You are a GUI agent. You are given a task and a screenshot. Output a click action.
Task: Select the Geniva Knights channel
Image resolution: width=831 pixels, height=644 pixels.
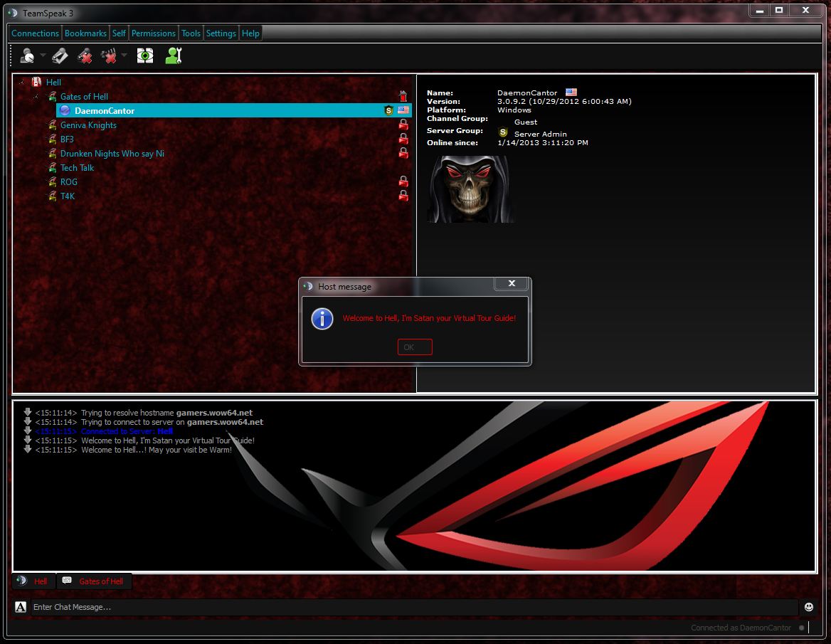tap(88, 125)
